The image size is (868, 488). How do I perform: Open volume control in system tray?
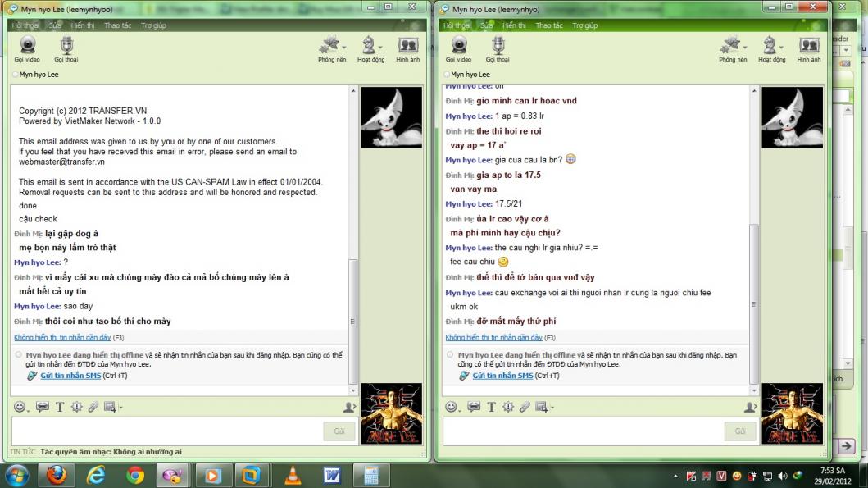click(782, 476)
